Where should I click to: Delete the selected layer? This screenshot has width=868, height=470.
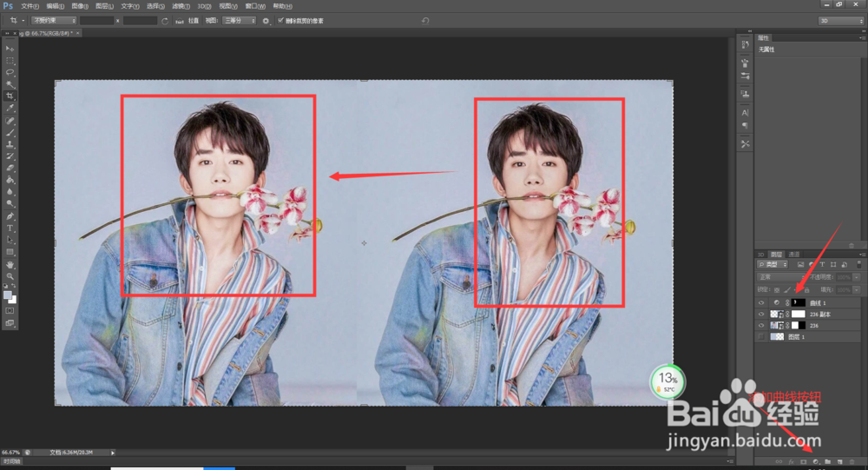point(852,461)
